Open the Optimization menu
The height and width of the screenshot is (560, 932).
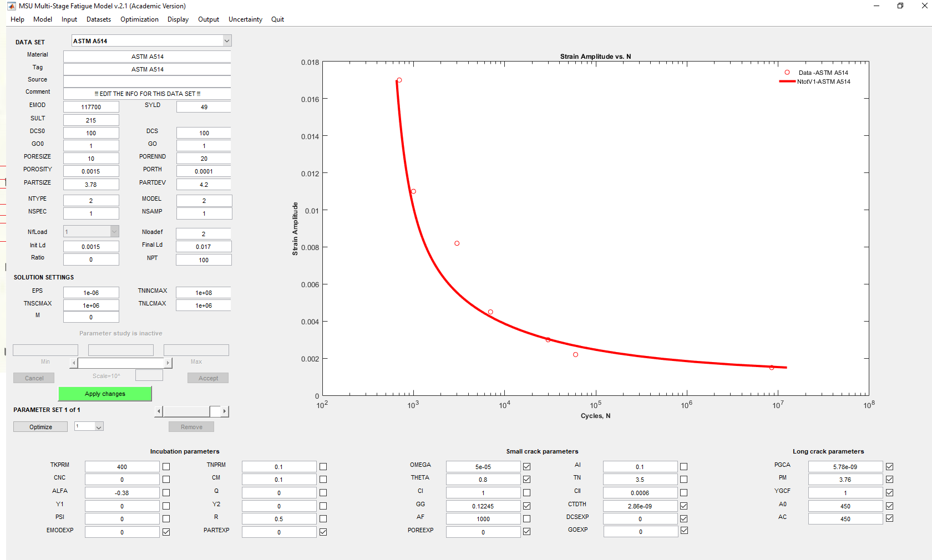click(139, 19)
